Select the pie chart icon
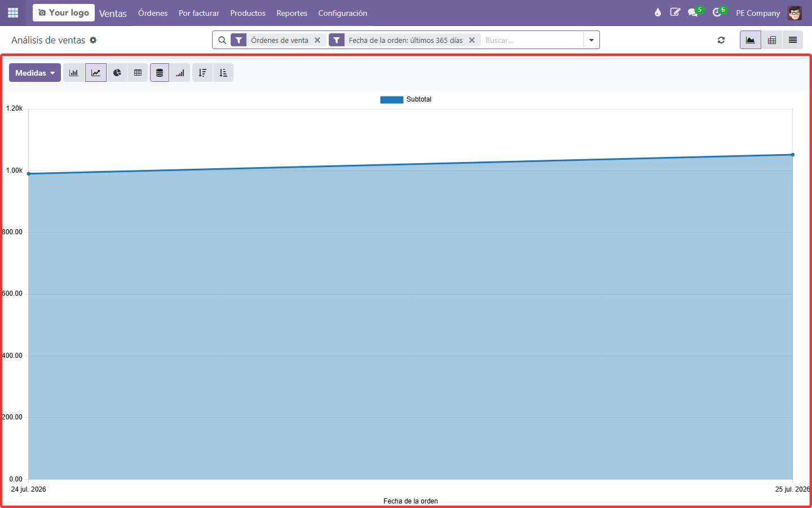 click(x=117, y=73)
